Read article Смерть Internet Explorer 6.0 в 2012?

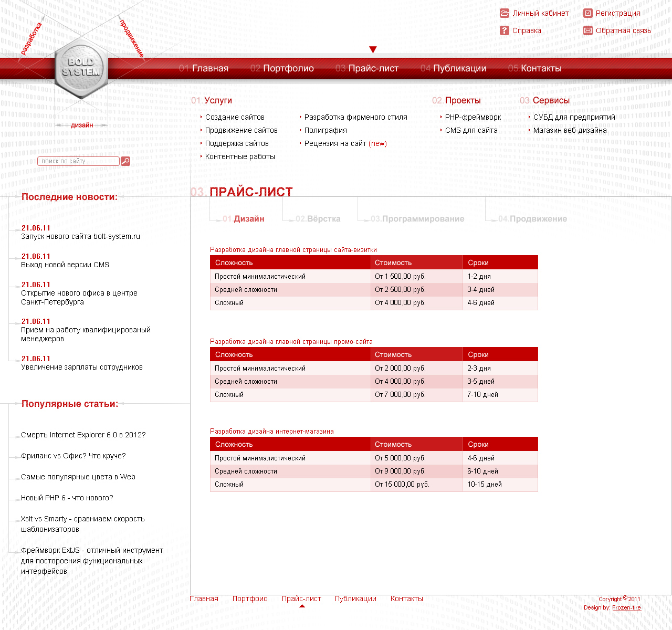(83, 435)
